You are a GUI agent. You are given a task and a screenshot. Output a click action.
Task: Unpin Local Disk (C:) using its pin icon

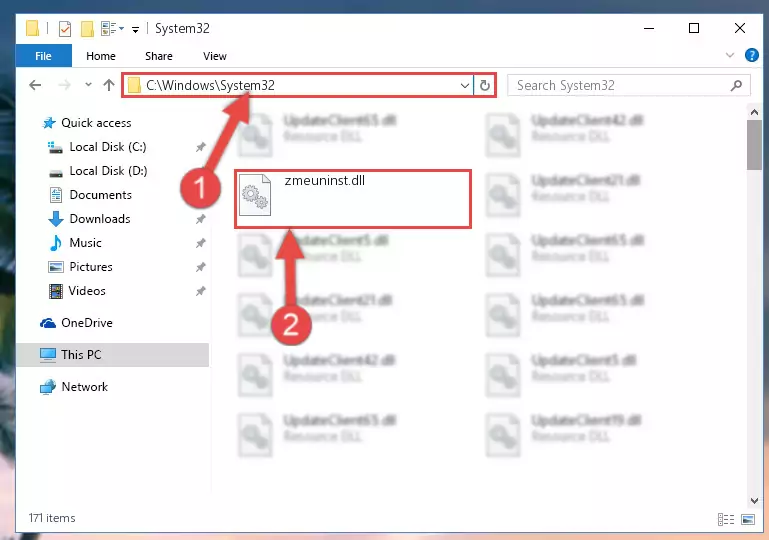pyautogui.click(x=201, y=147)
